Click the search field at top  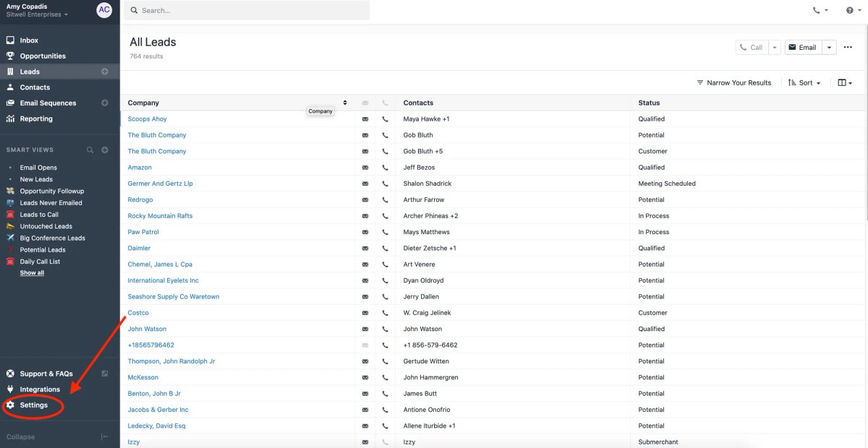pyautogui.click(x=247, y=10)
